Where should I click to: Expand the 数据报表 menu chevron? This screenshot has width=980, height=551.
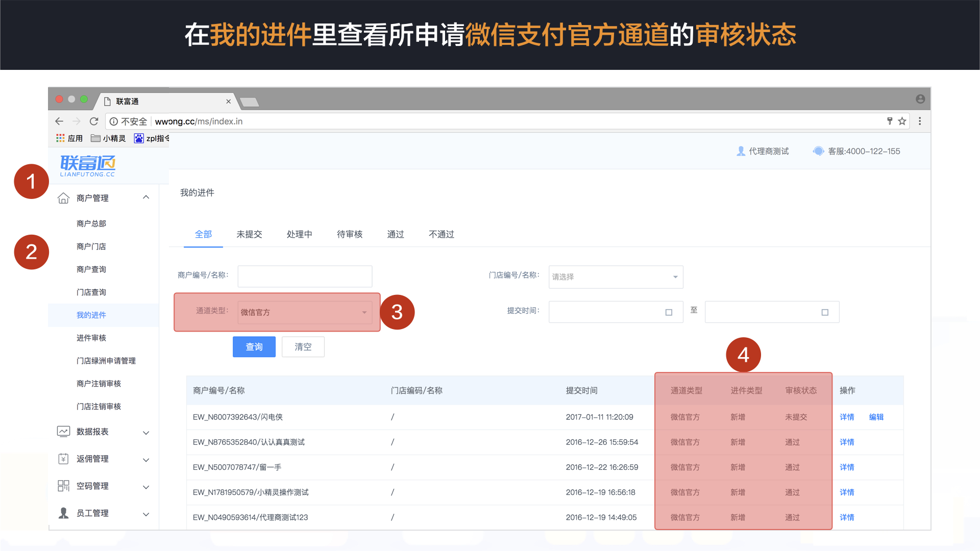tap(146, 433)
